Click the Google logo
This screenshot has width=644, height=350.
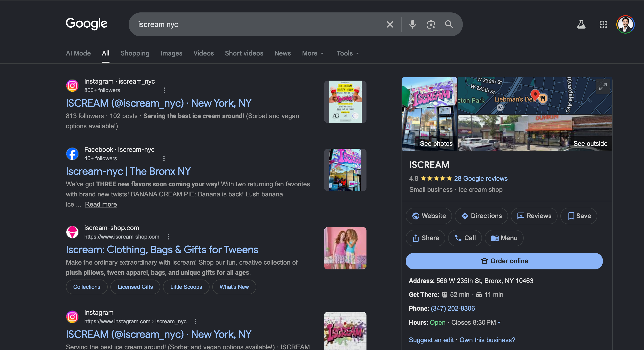86,24
